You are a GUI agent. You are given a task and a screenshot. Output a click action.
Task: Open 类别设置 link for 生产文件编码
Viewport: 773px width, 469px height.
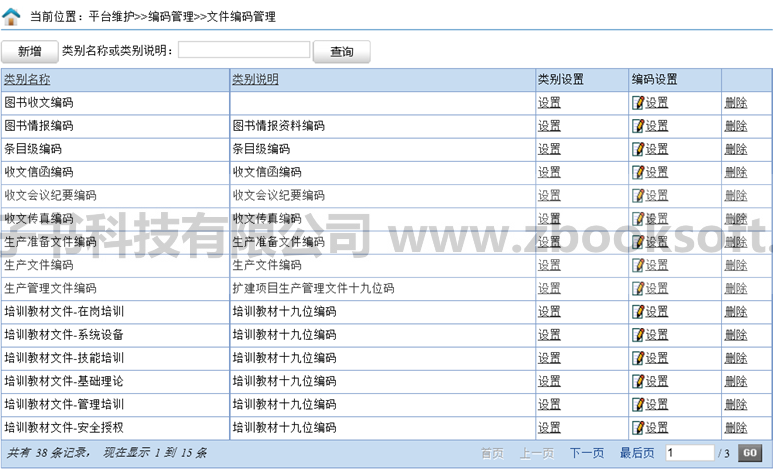549,265
